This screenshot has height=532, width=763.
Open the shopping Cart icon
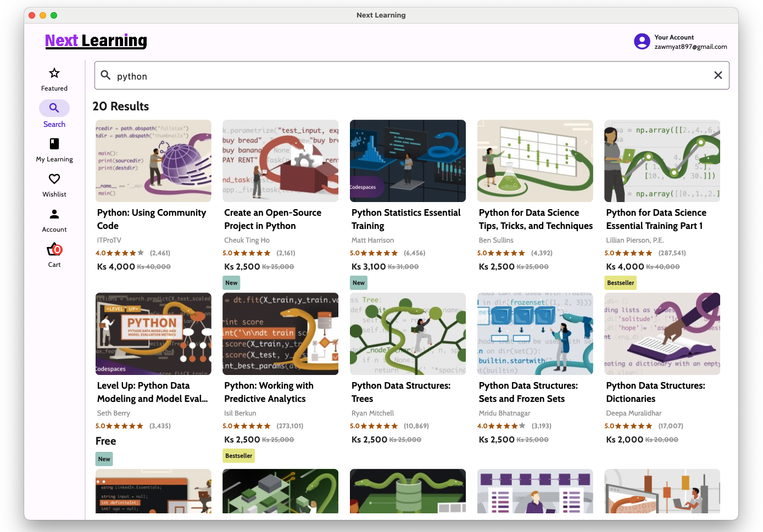pos(54,250)
